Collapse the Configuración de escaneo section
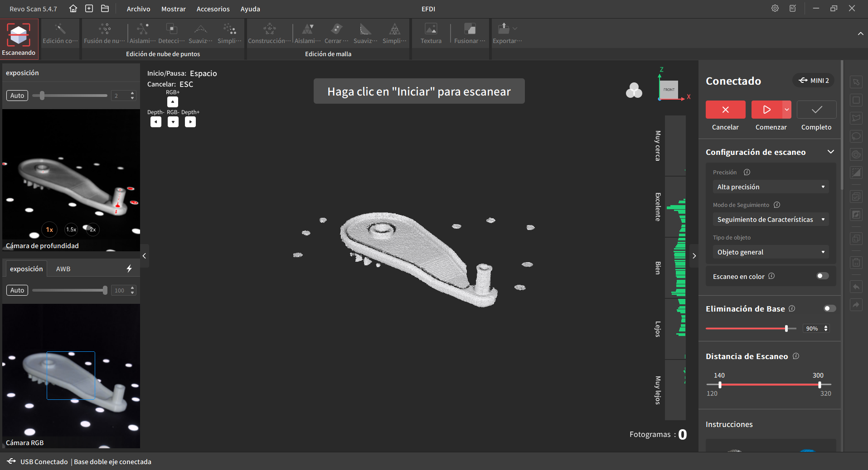This screenshot has width=868, height=470. pyautogui.click(x=831, y=152)
